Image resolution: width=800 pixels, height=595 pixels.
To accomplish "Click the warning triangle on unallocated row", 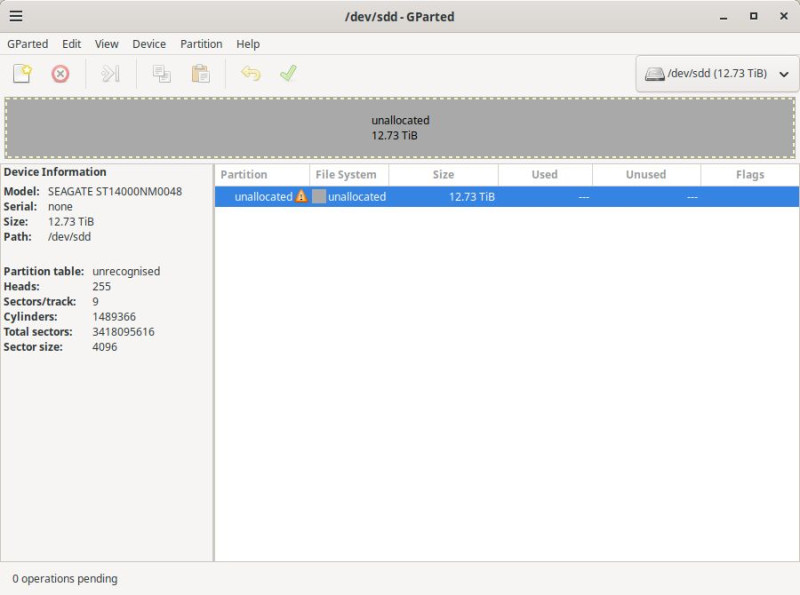I will click(x=302, y=196).
